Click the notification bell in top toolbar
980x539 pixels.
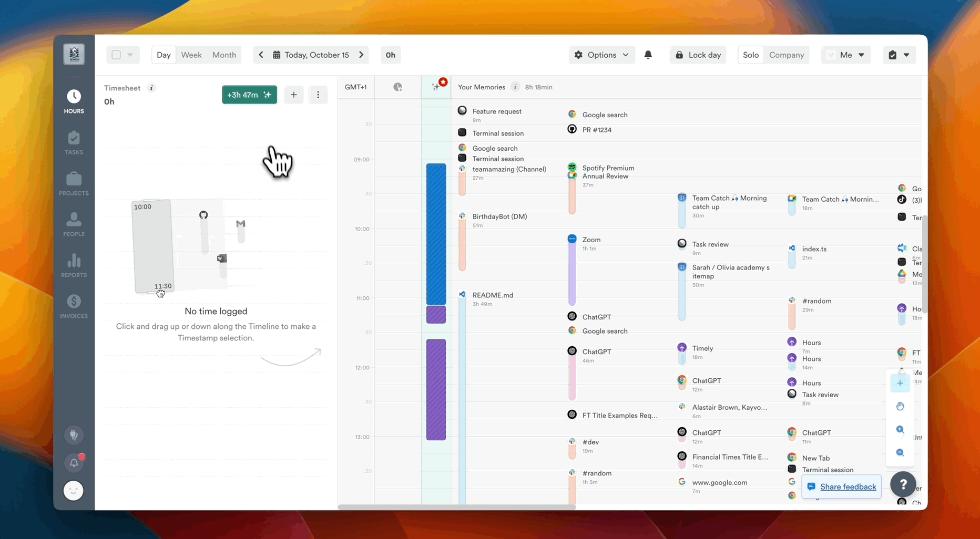[x=648, y=55]
